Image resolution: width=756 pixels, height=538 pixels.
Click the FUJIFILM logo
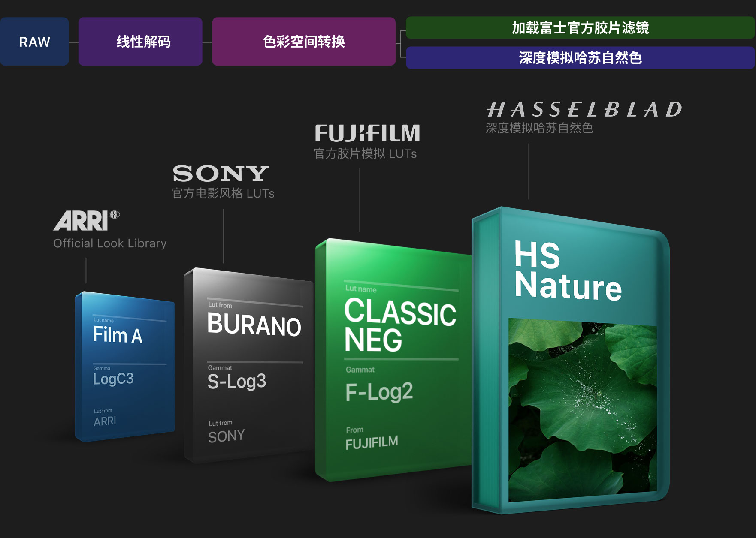367,133
